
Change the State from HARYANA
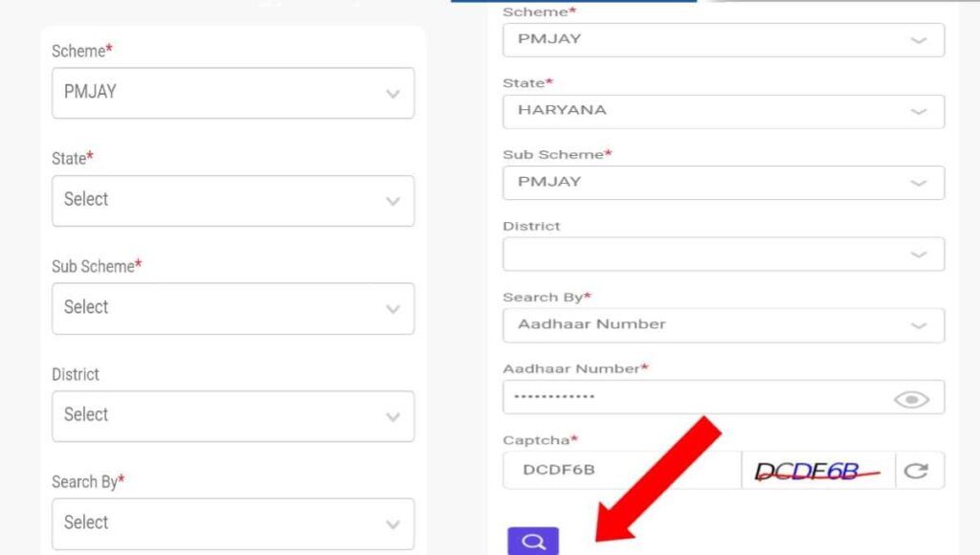(x=723, y=111)
